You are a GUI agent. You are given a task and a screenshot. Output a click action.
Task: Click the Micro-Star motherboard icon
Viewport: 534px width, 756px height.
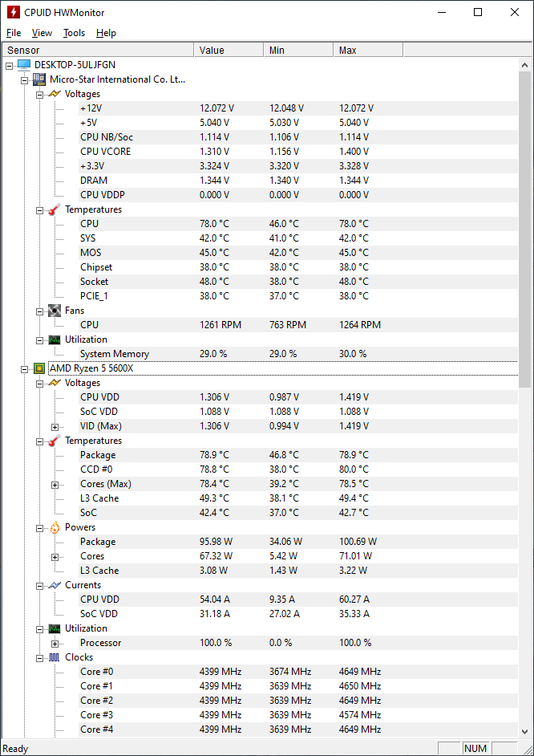pos(39,79)
